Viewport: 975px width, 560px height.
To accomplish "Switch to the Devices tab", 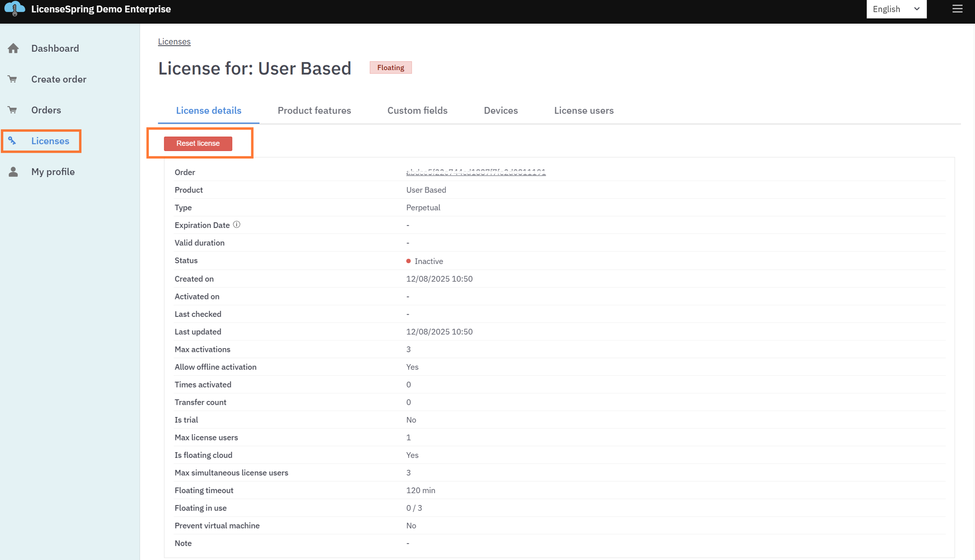I will click(501, 110).
